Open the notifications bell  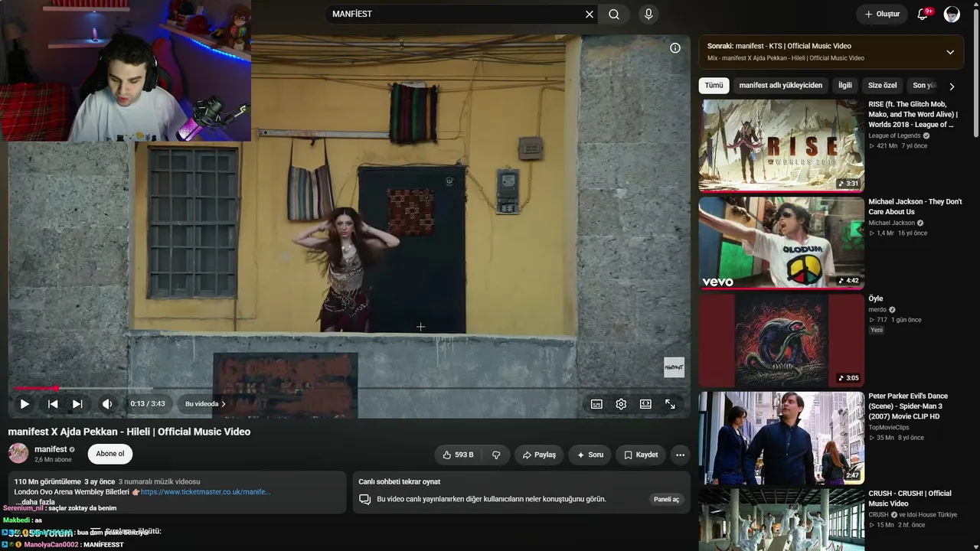[x=923, y=15]
